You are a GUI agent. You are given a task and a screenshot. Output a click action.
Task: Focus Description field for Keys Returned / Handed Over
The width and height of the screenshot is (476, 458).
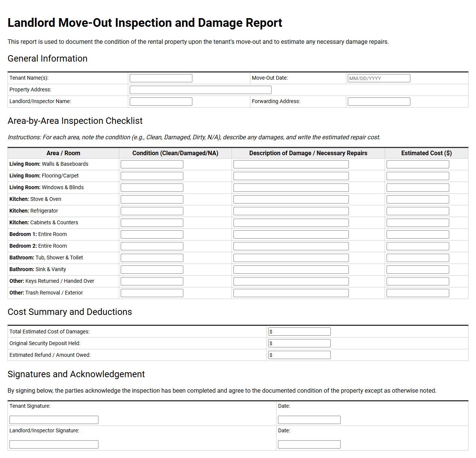click(x=291, y=281)
